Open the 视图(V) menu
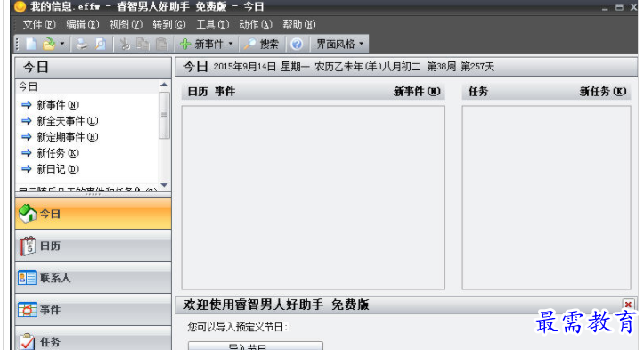Viewport: 644px width, 350px height. [126, 25]
